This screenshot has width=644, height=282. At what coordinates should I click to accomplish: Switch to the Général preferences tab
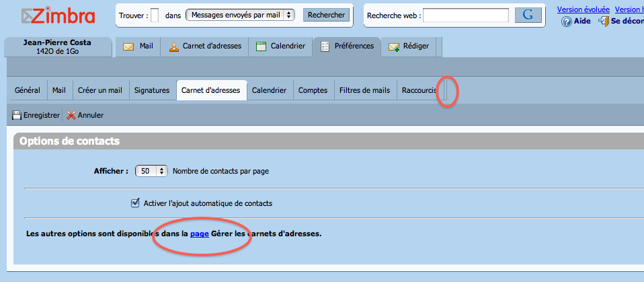coord(28,90)
